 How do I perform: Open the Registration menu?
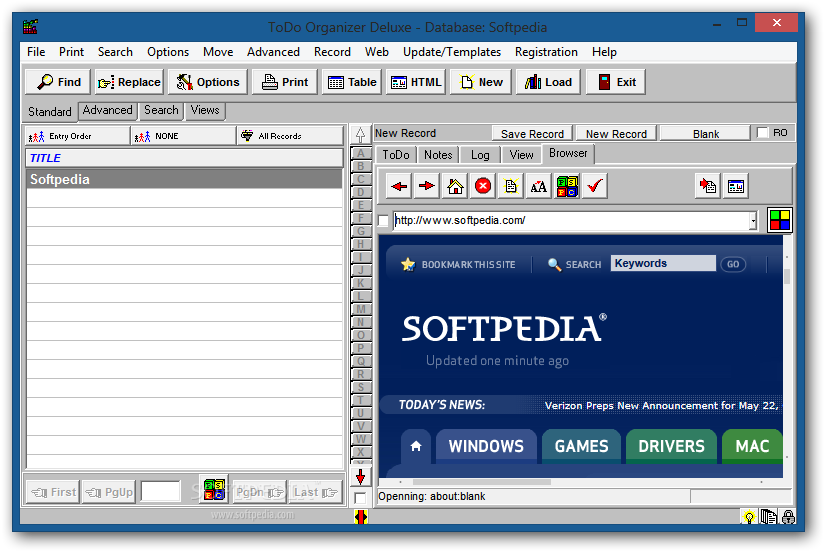pos(546,52)
